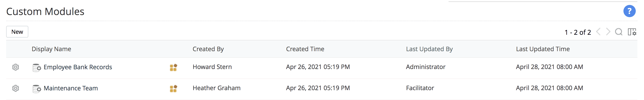Open settings gear for Maintenance Team
The height and width of the screenshot is (100, 644).
click(16, 88)
